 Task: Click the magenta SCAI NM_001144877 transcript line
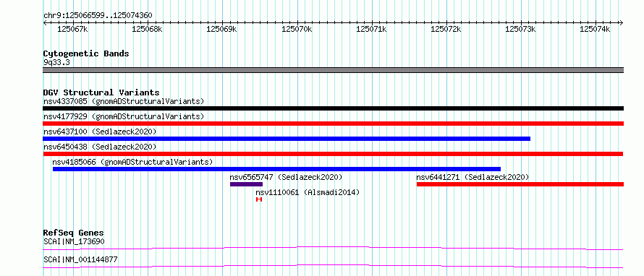pyautogui.click(x=333, y=266)
